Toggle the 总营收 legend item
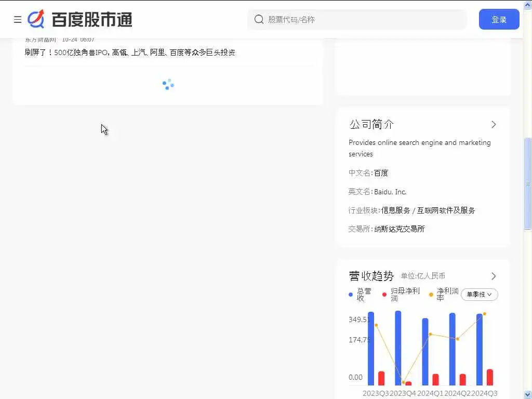This screenshot has height=399, width=532. point(361,295)
